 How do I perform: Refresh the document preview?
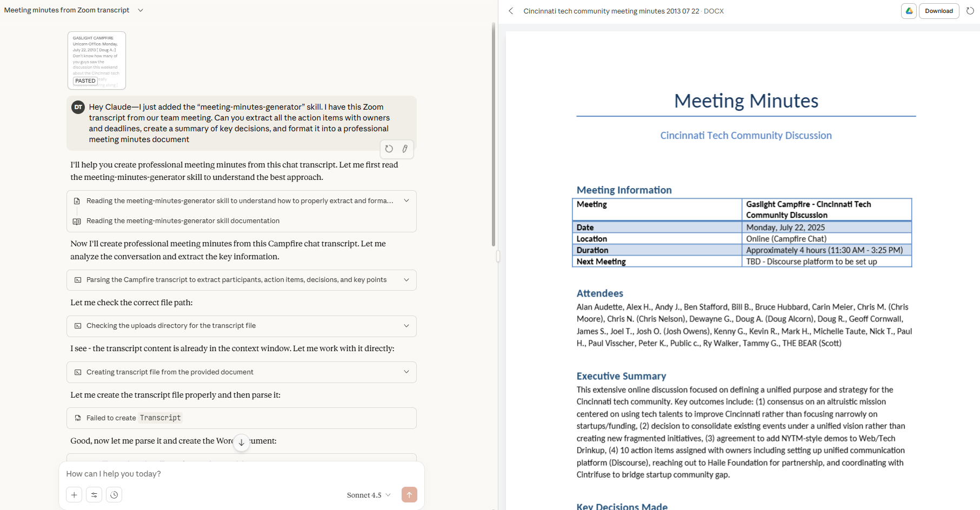(970, 11)
